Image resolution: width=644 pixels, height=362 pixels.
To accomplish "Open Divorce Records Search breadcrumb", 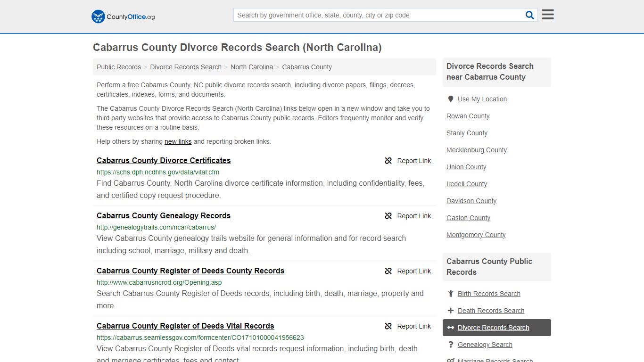I will [x=186, y=67].
